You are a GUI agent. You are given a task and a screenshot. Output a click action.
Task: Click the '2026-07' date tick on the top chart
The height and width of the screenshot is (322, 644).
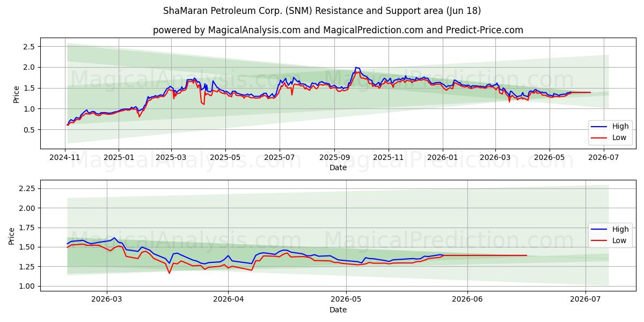point(603,158)
